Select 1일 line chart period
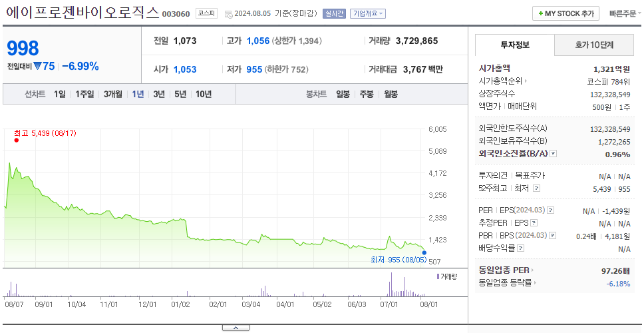644x333 pixels. 60,94
